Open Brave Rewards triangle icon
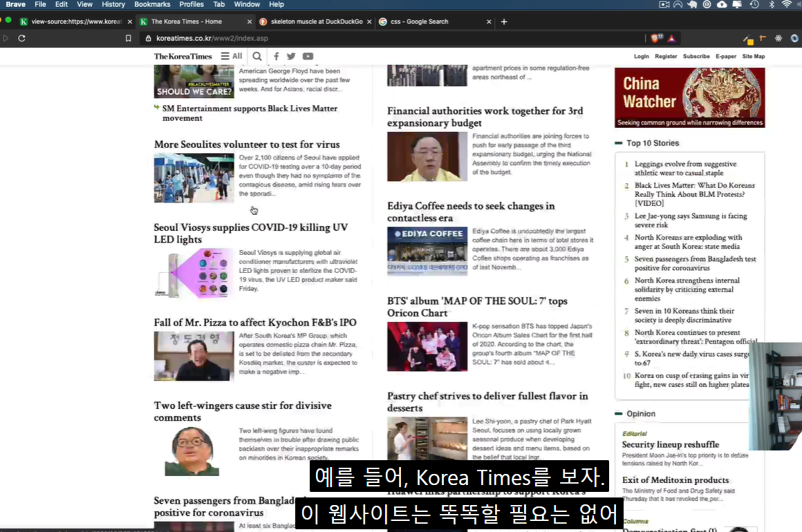The height and width of the screenshot is (532, 802). pos(671,38)
